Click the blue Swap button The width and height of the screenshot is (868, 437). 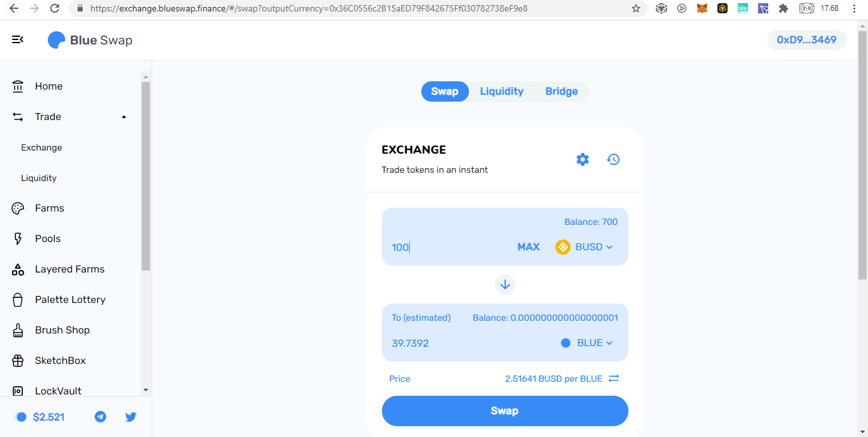pos(505,411)
